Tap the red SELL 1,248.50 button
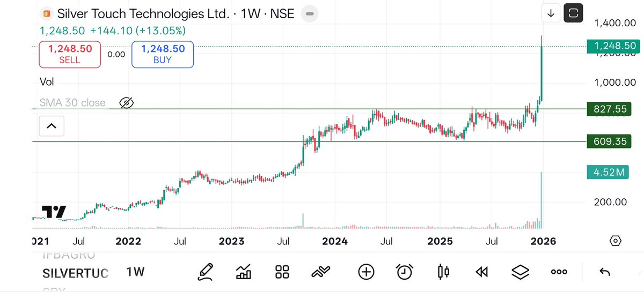 point(70,55)
